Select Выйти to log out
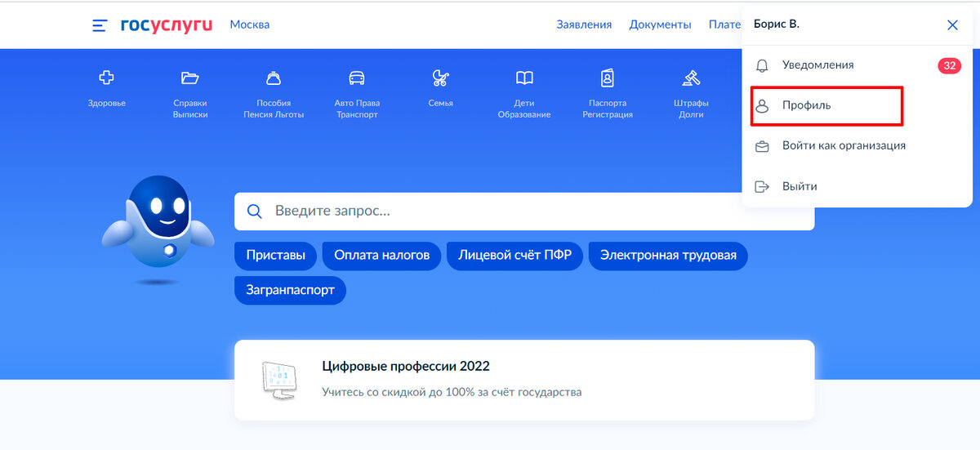Viewport: 980px width, 450px height. [x=857, y=186]
